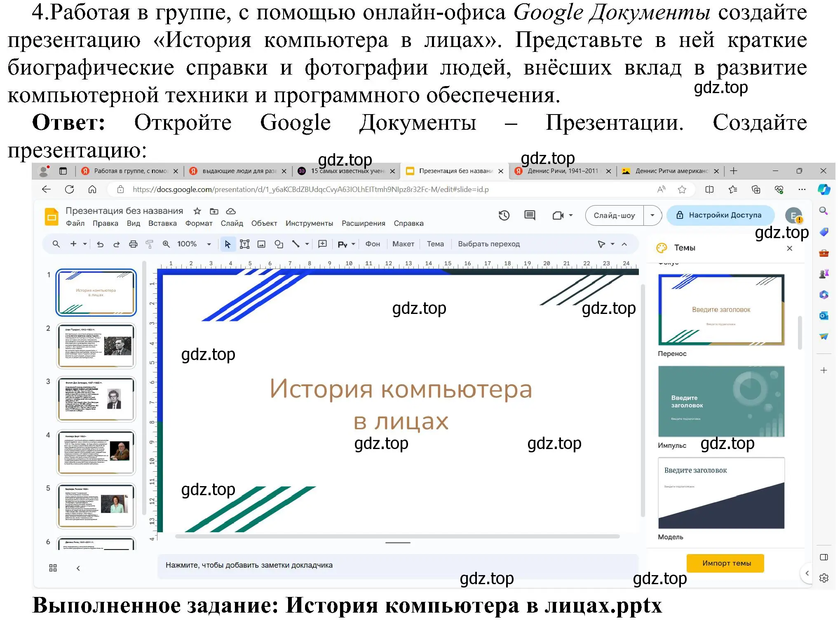The image size is (840, 620).
Task: Open new slide layout dropdown arrow
Action: [x=85, y=244]
